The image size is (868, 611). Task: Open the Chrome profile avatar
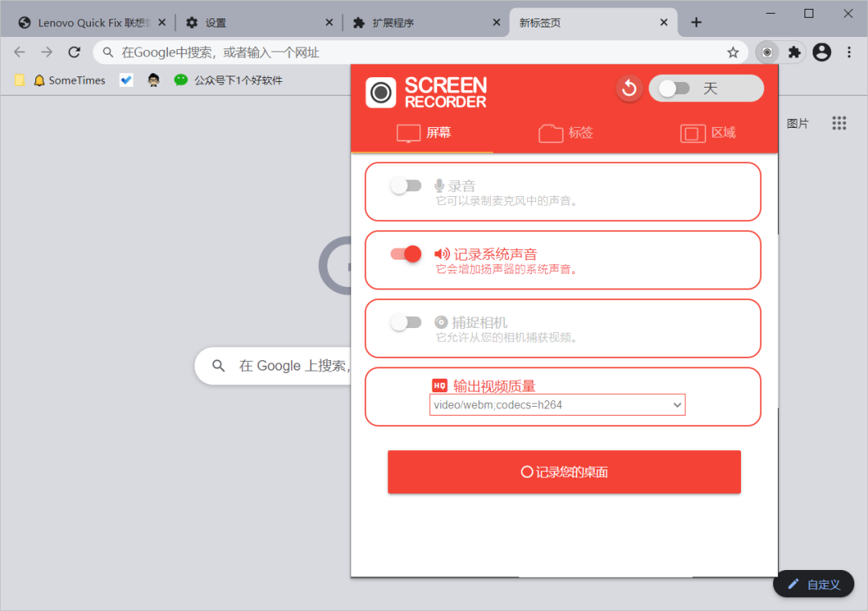pyautogui.click(x=821, y=52)
